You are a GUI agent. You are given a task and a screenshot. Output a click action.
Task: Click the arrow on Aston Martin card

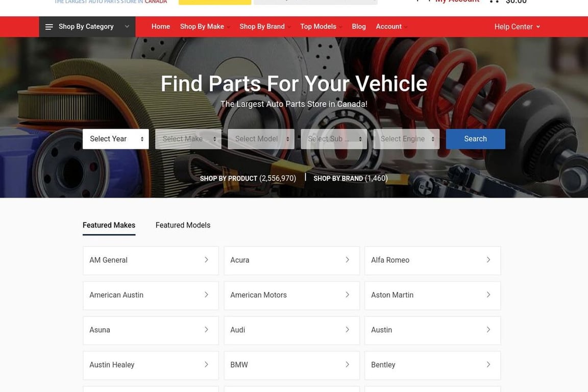[x=488, y=295]
